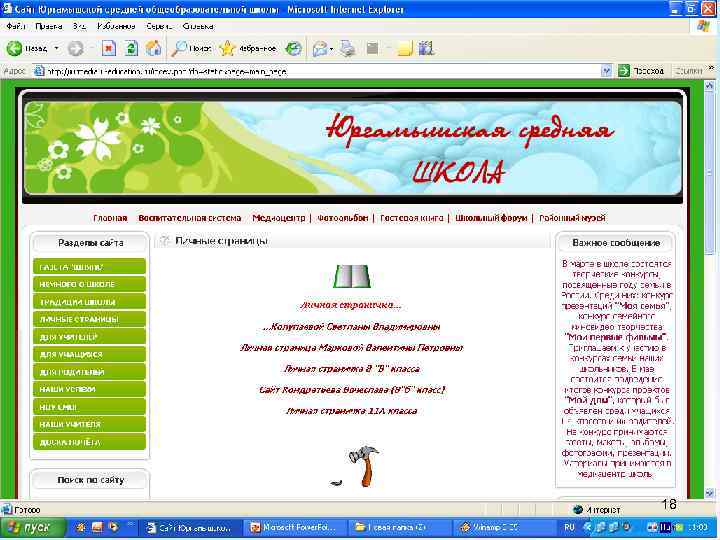Open Search (Поиск) magnifier in toolbar

tap(191, 48)
